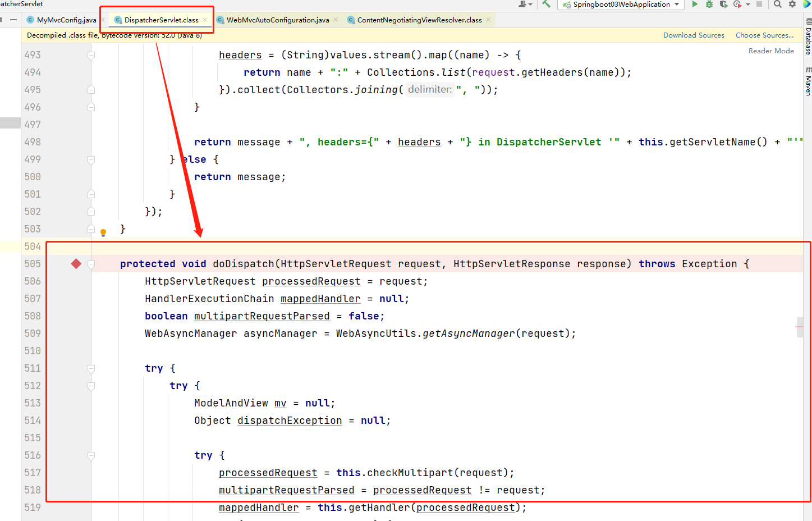The width and height of the screenshot is (812, 521).
Task: Click line number 497 in the gutter
Action: tap(33, 125)
